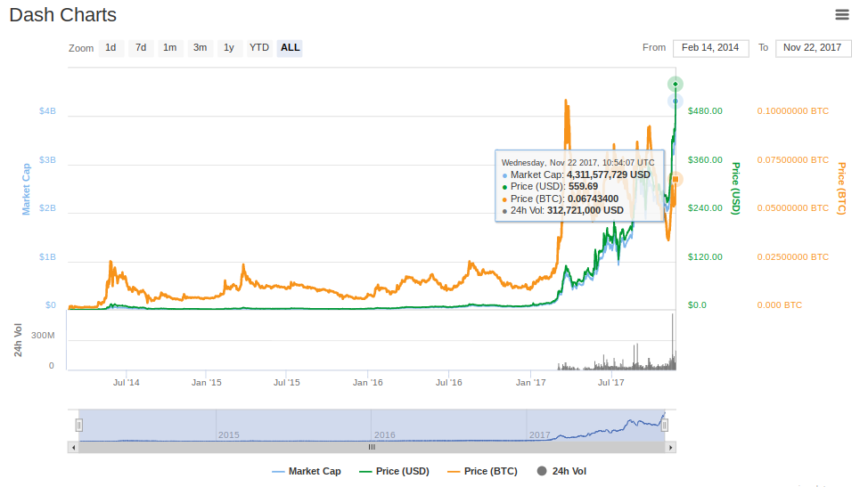Grab the right navigator range handle

664,425
